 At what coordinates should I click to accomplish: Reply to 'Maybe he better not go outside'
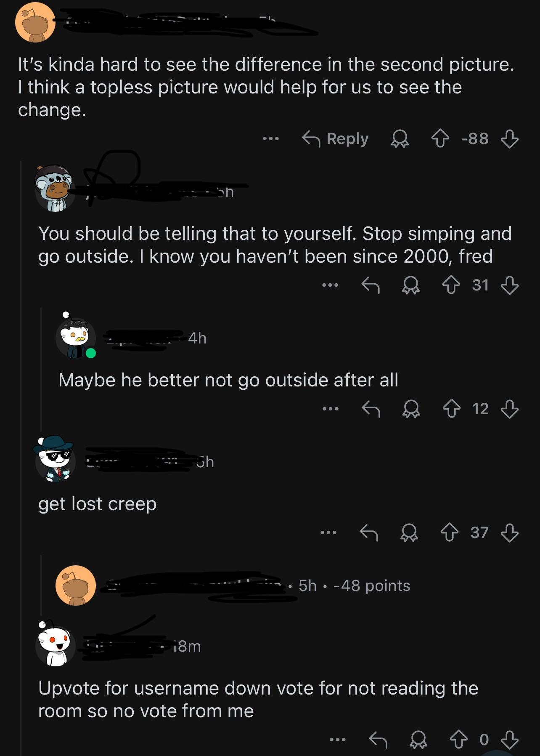click(371, 409)
